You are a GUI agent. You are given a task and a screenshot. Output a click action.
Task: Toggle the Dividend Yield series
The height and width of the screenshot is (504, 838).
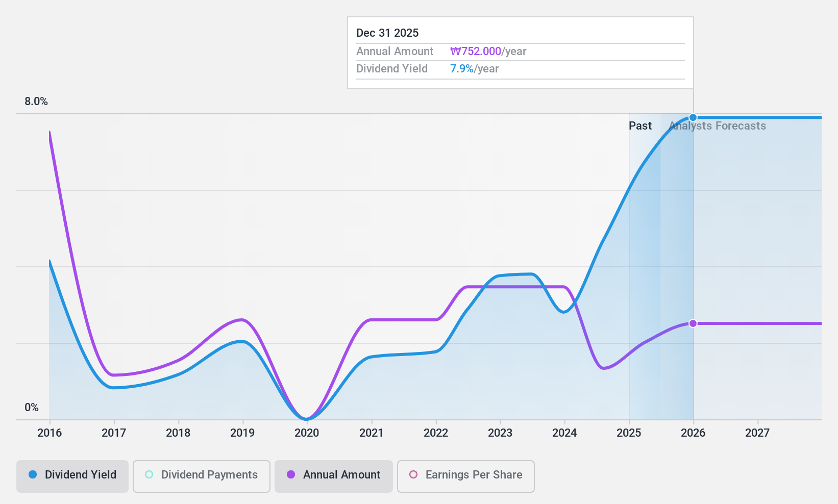[72, 476]
